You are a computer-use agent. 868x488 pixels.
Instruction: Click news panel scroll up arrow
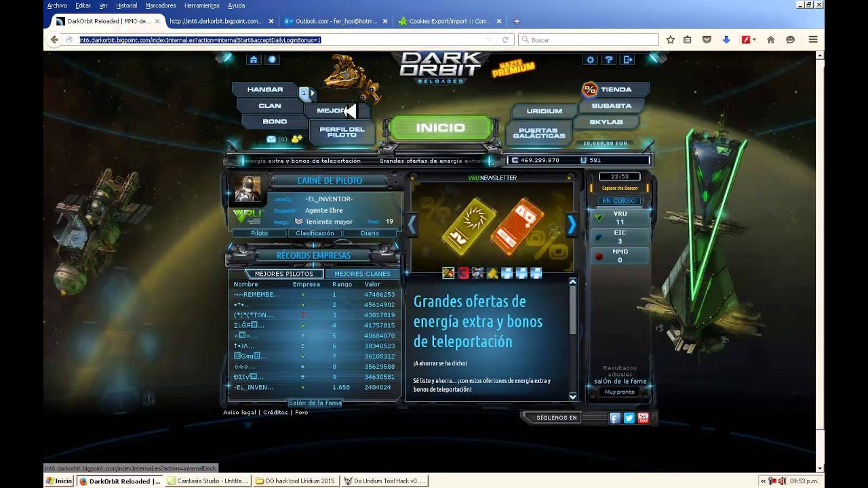[x=573, y=282]
